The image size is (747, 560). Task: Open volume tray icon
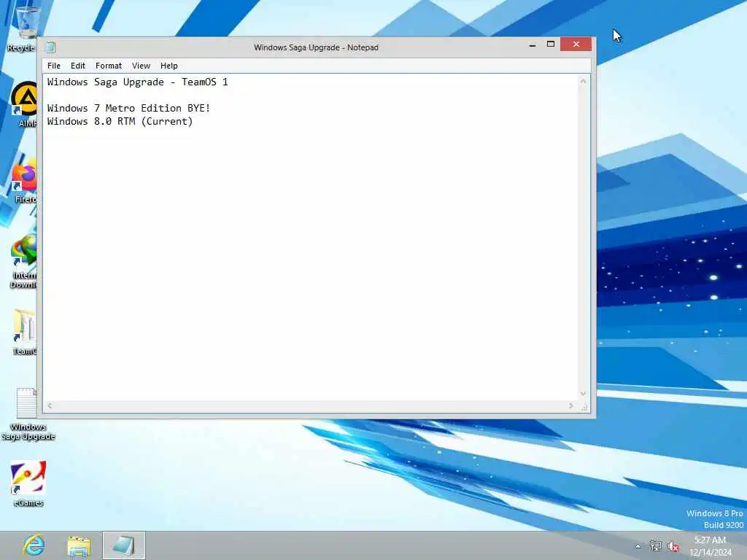673,546
